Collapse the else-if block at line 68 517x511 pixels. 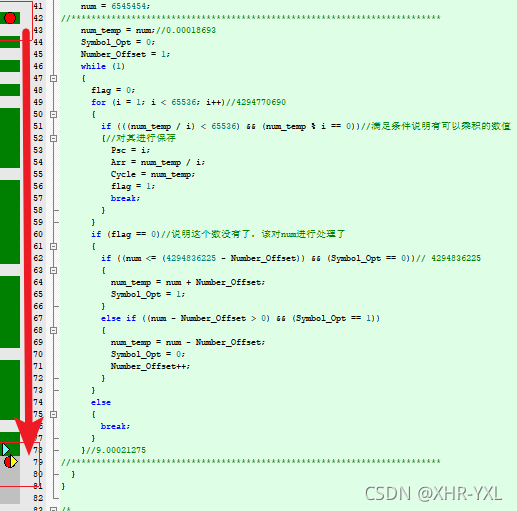pyautogui.click(x=53, y=330)
